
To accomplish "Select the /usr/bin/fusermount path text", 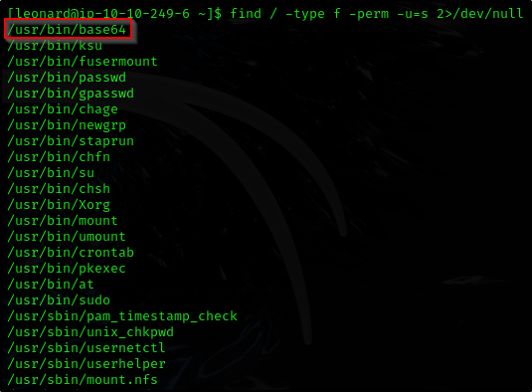I will click(x=83, y=62).
